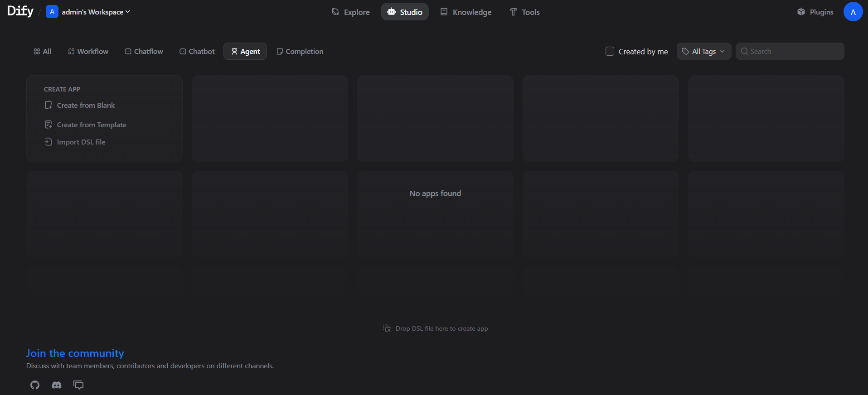Click Create from Template
Screen dimensions: 868x395
tap(92, 125)
